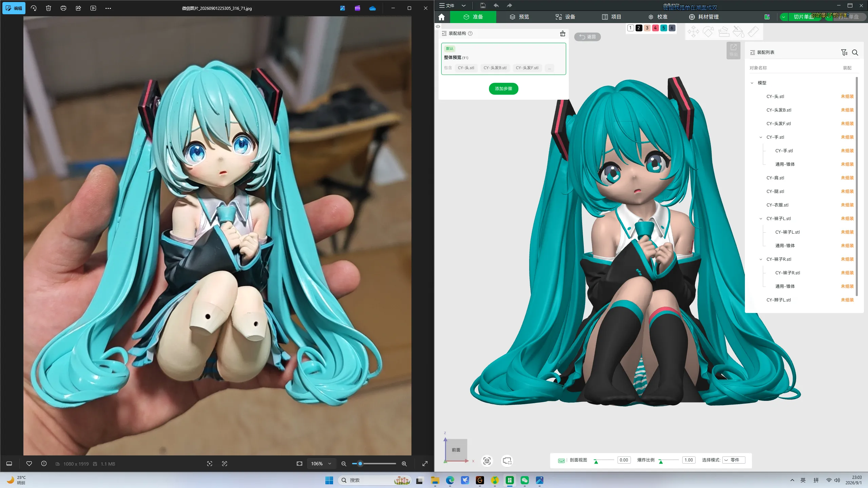Click the 切片单盘 slice plate button

(804, 17)
